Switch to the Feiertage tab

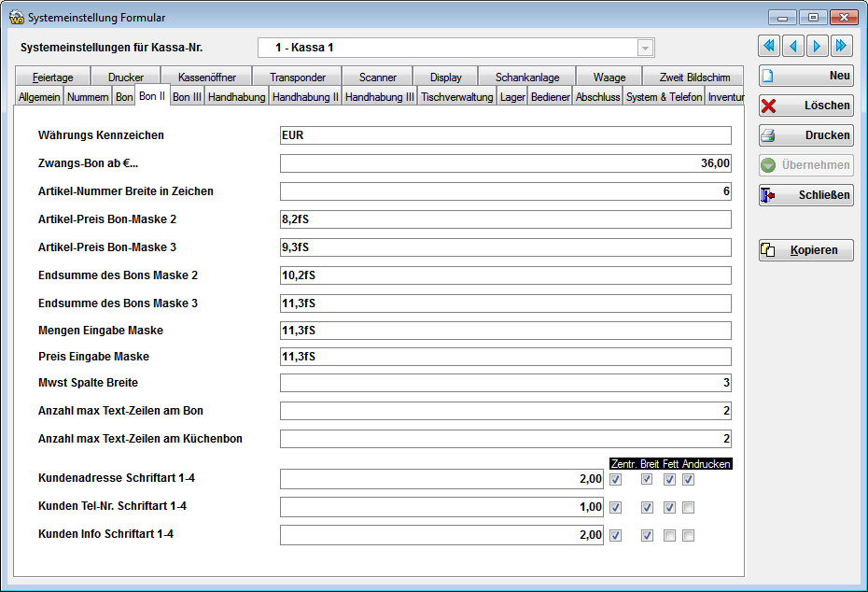[x=52, y=77]
